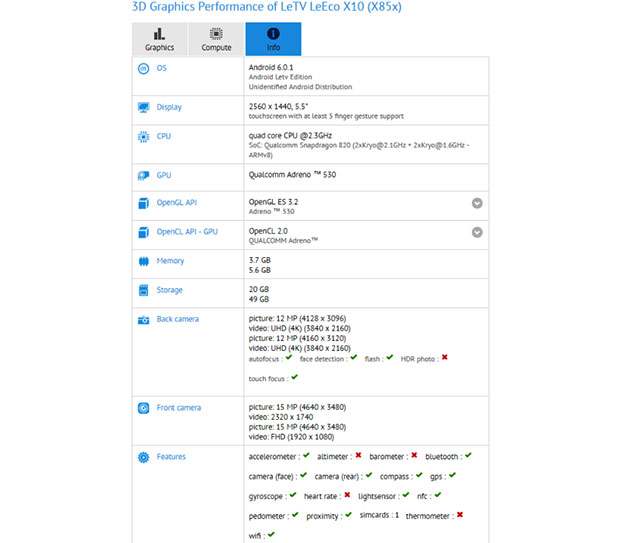This screenshot has width=620, height=543.
Task: Click the OpenGL API icon
Action: coord(143,203)
